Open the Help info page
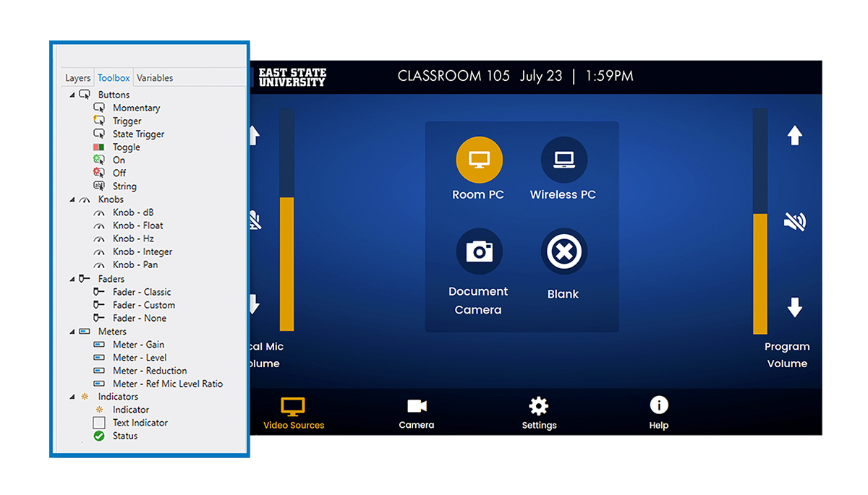The width and height of the screenshot is (868, 495). (658, 414)
